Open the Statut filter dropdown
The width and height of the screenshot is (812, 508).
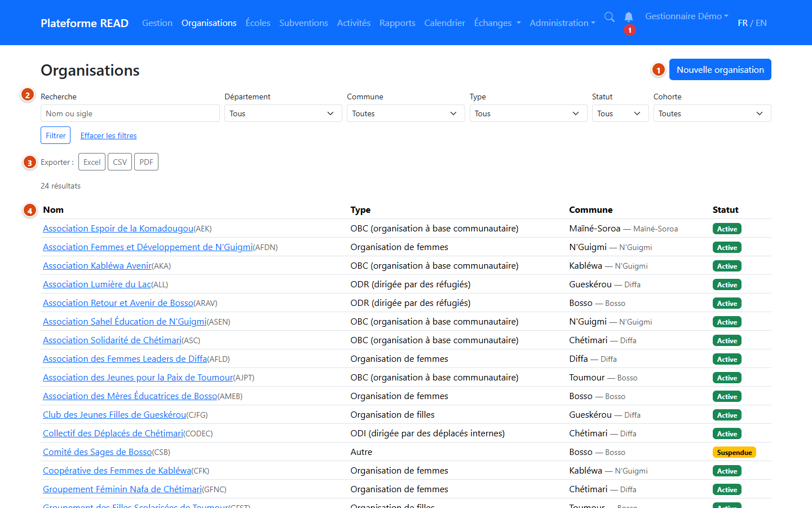[x=620, y=113]
